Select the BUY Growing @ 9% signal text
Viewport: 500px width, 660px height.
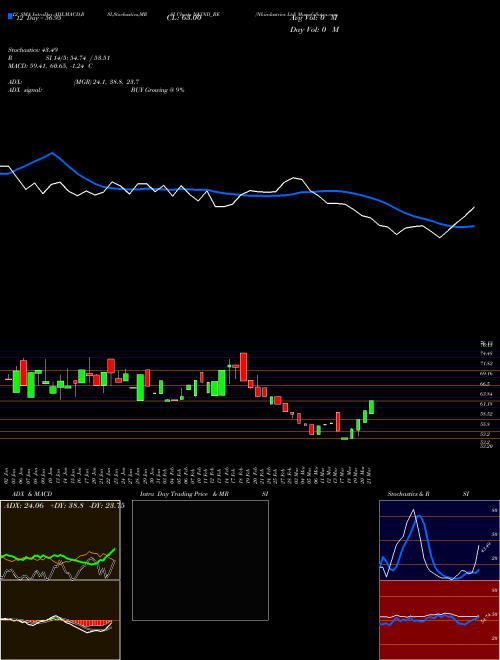point(157,90)
